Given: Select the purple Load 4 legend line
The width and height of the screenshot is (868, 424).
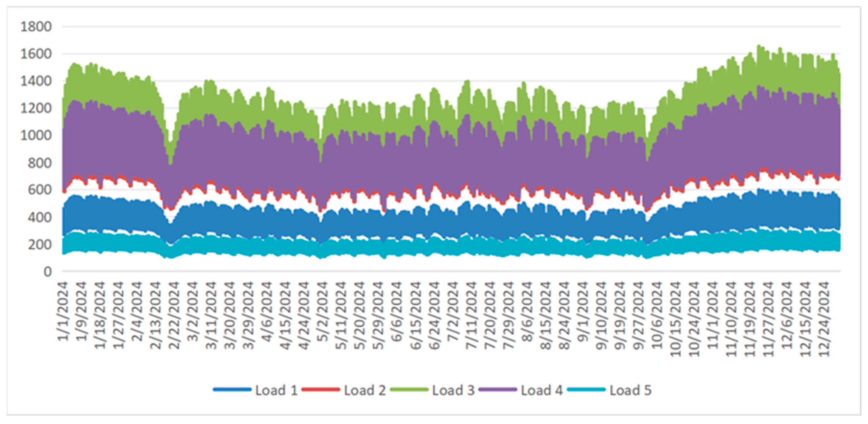Looking at the screenshot, I should tap(498, 390).
